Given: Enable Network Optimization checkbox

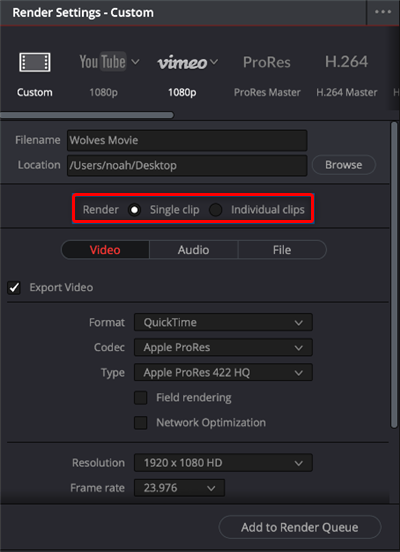Looking at the screenshot, I should pyautogui.click(x=140, y=423).
